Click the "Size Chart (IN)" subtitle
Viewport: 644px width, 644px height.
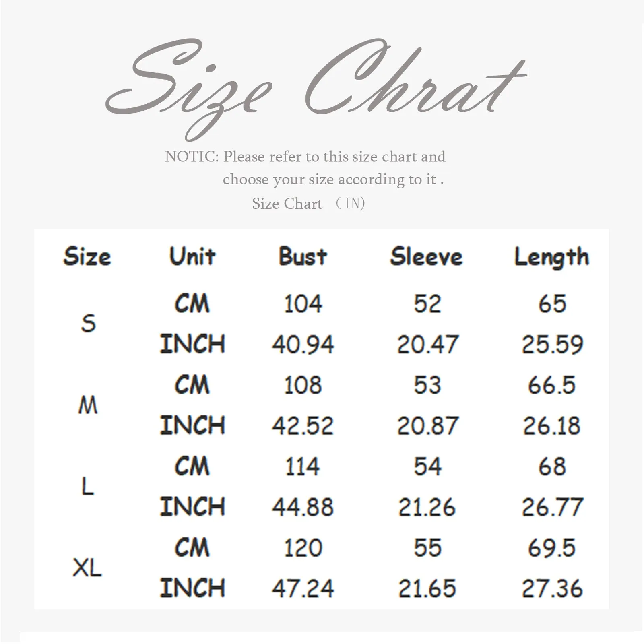coord(308,204)
